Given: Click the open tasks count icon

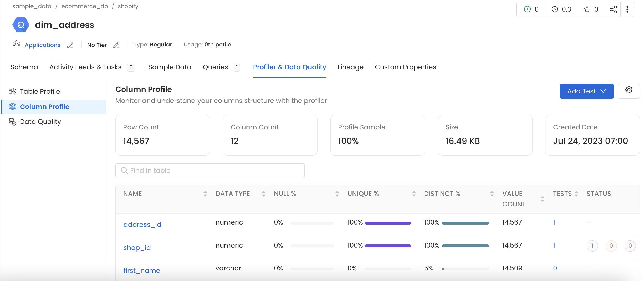Looking at the screenshot, I should click(x=527, y=9).
